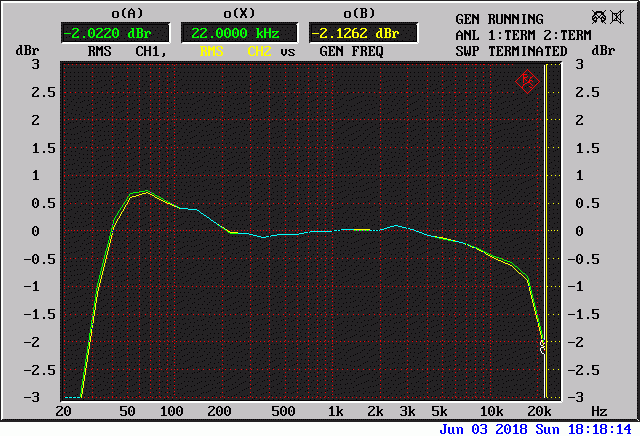Image resolution: width=640 pixels, height=436 pixels.
Task: Click the crossed-out speaker mute icon
Action: click(618, 17)
